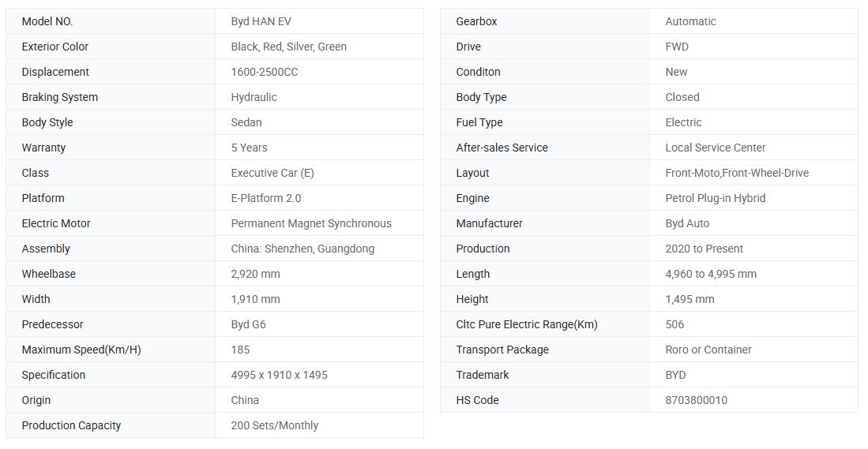The width and height of the screenshot is (868, 449).
Task: Select Permanent Magnet Synchronous motor text
Action: pos(311,223)
